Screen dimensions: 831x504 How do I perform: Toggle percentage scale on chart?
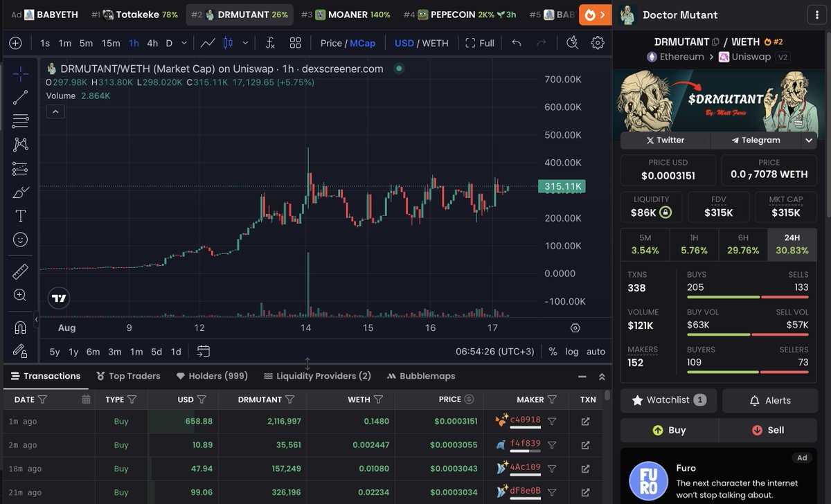[x=553, y=352]
